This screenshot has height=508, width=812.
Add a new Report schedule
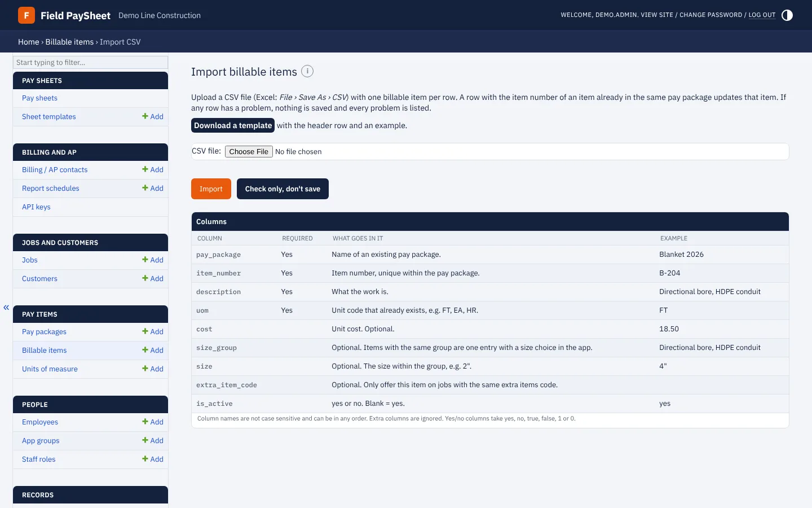pos(153,189)
